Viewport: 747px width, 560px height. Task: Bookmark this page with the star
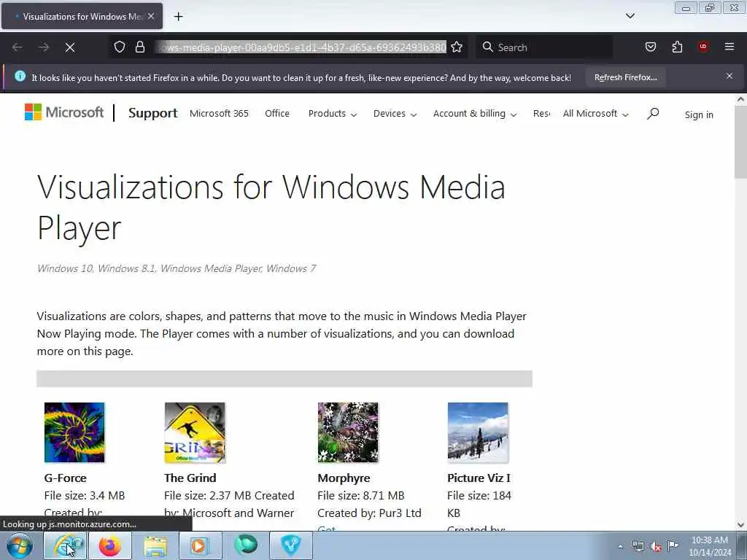pos(457,47)
